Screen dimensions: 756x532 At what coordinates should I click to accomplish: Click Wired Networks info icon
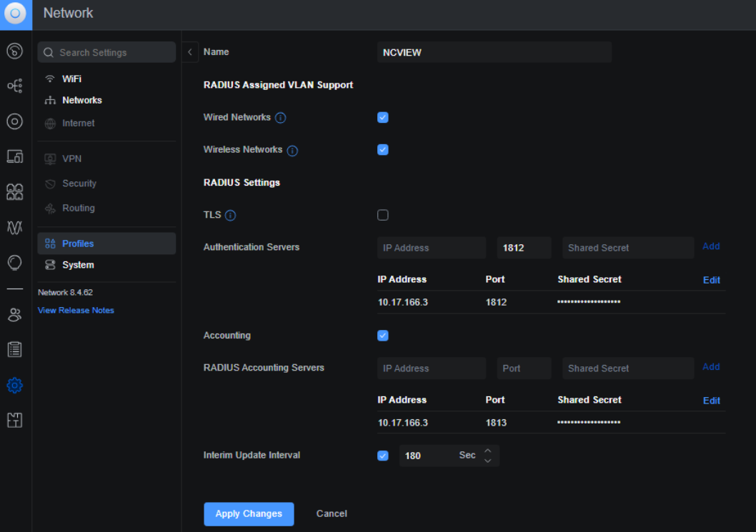(280, 118)
